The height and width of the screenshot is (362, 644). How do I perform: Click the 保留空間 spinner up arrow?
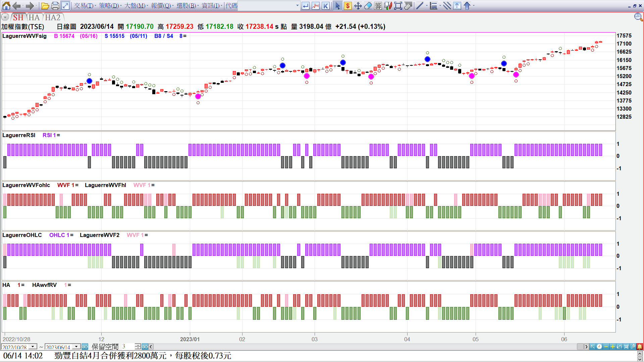[138, 345]
